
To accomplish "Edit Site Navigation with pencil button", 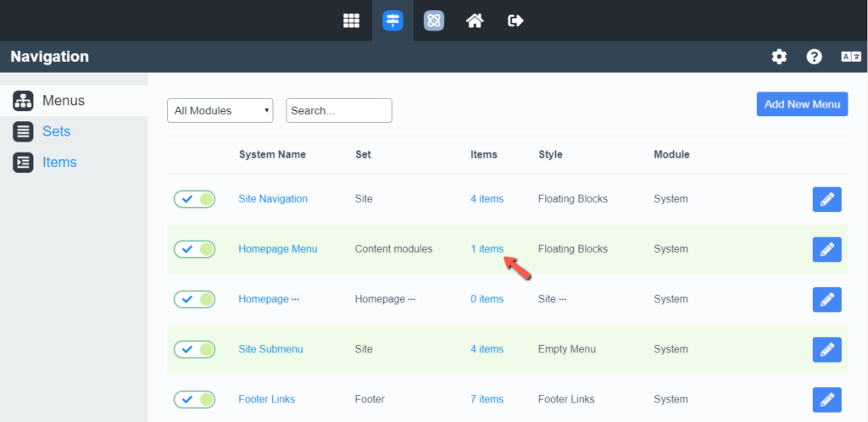I will point(826,199).
